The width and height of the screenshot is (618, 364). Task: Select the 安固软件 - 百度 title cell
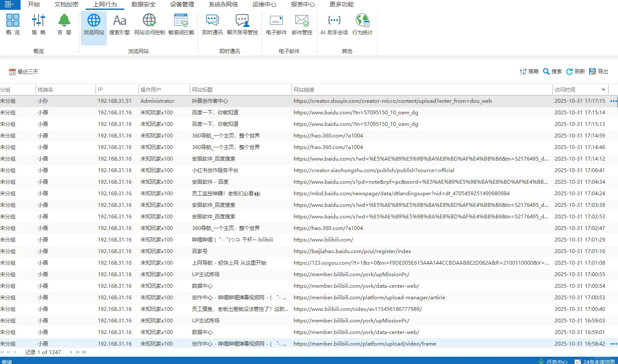click(241, 182)
